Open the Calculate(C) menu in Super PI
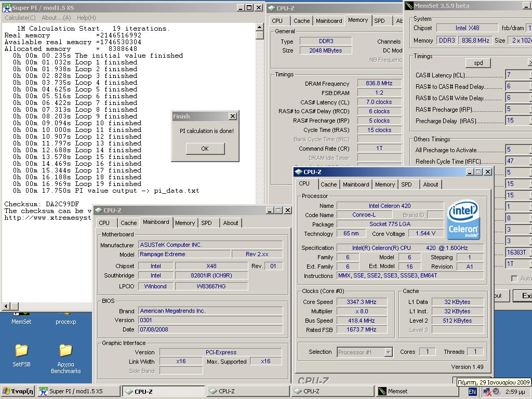This screenshot has width=532, height=399. (20, 18)
